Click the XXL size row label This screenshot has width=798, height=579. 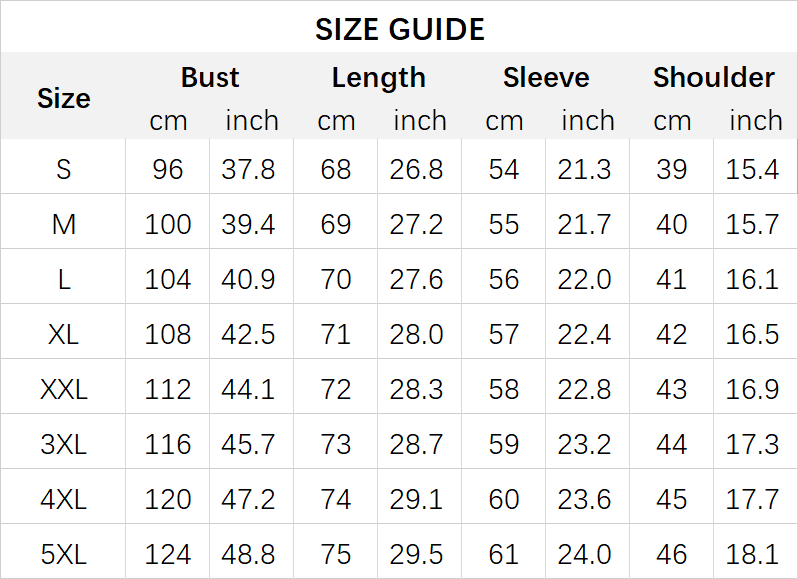click(x=64, y=389)
